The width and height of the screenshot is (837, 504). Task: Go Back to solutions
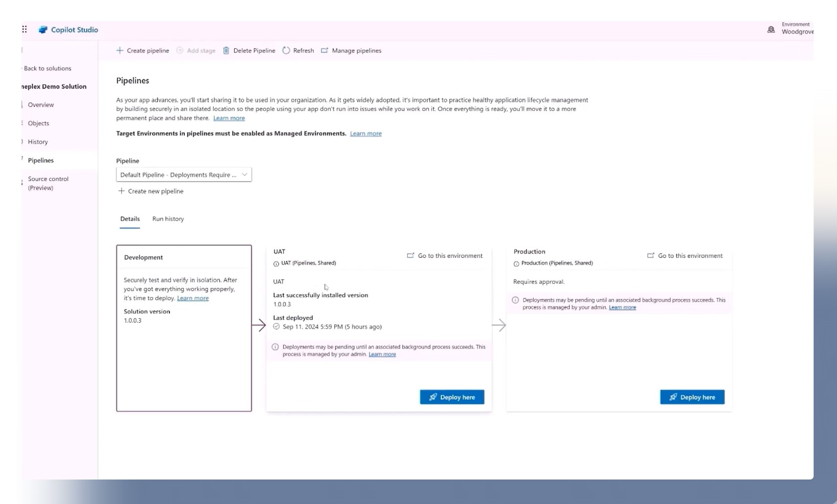[48, 69]
